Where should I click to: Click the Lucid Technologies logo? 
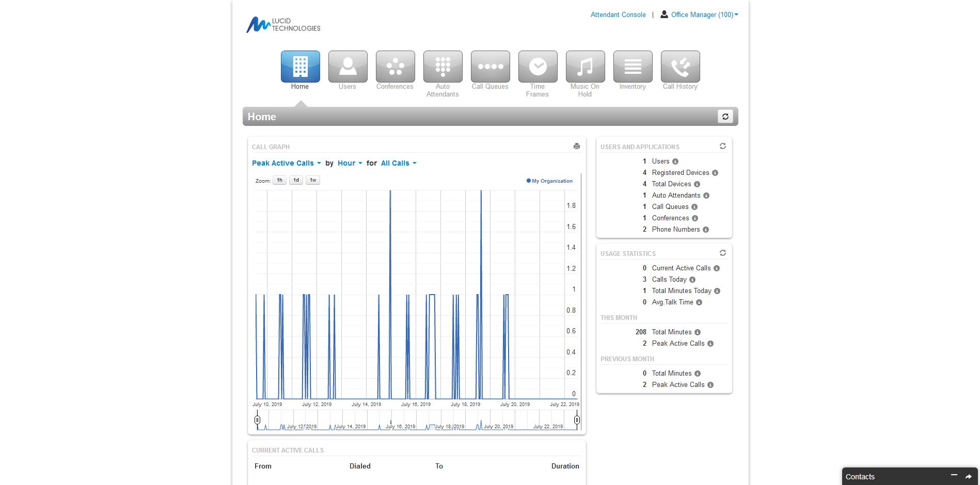[x=283, y=25]
